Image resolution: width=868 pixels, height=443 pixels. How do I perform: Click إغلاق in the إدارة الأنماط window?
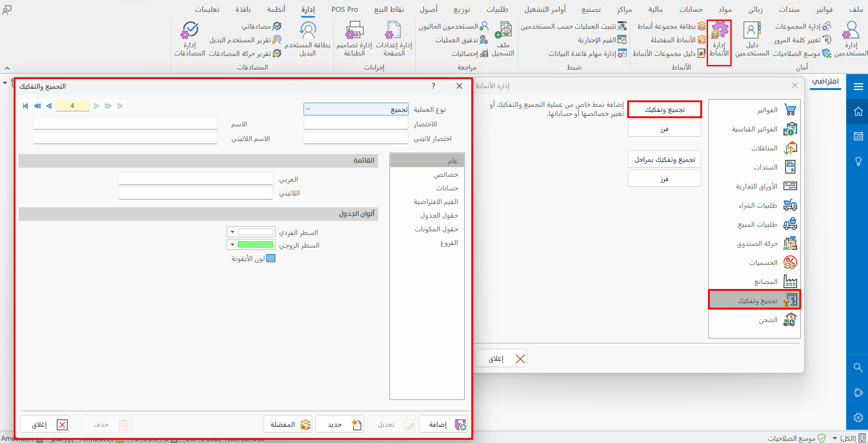click(501, 358)
